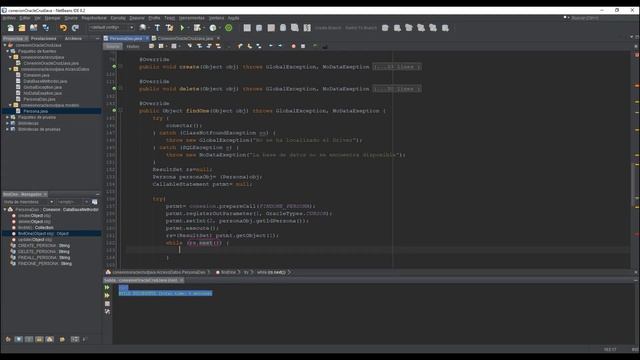This screenshot has width=640, height=360.
Task: Click the Open Project toolbar icon
Action: click(x=33, y=28)
